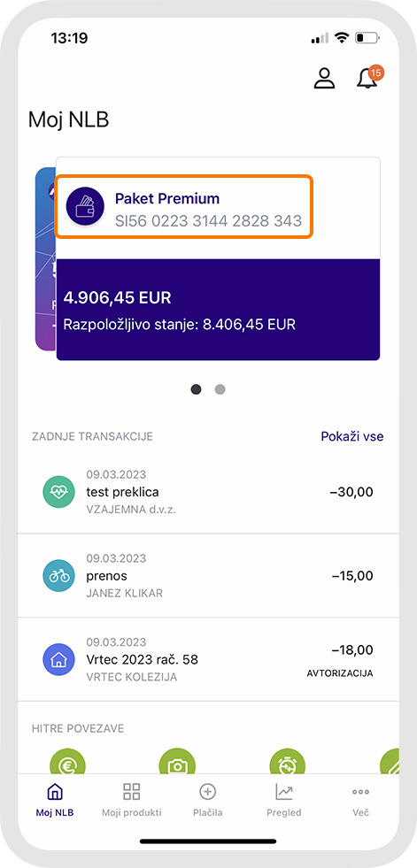Open the Moj NLB tab

click(55, 800)
